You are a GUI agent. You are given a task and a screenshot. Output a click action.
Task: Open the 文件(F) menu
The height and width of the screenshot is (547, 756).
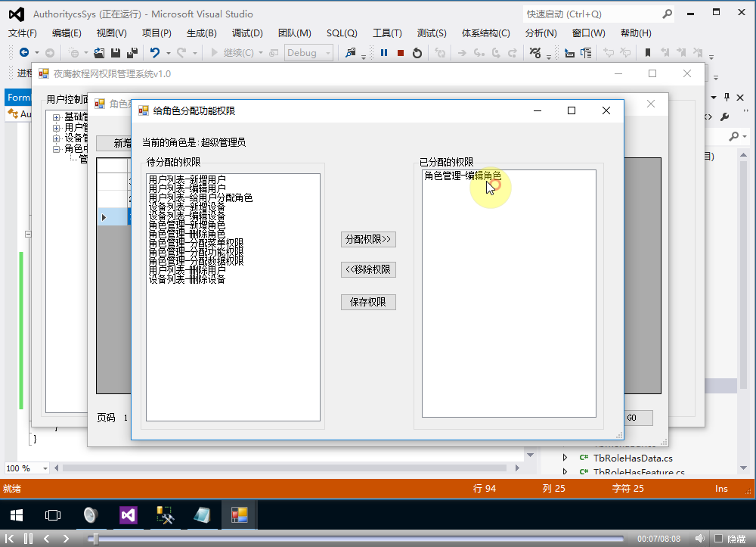[23, 33]
